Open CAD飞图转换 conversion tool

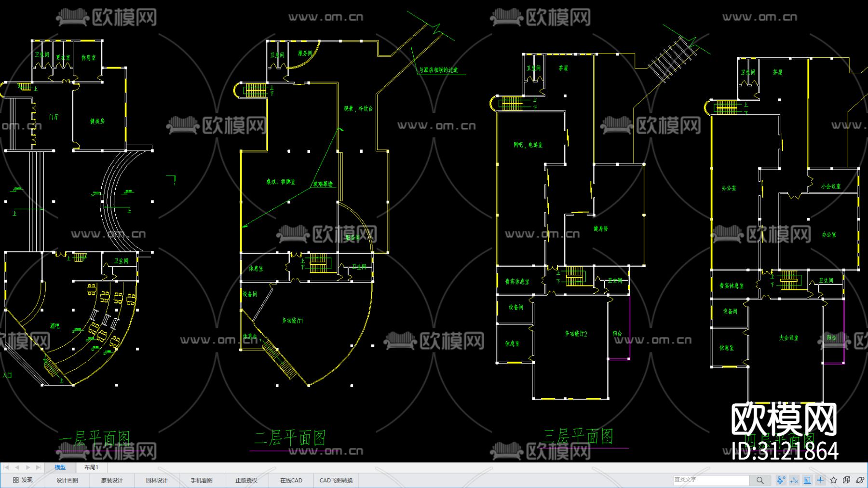[x=336, y=480]
